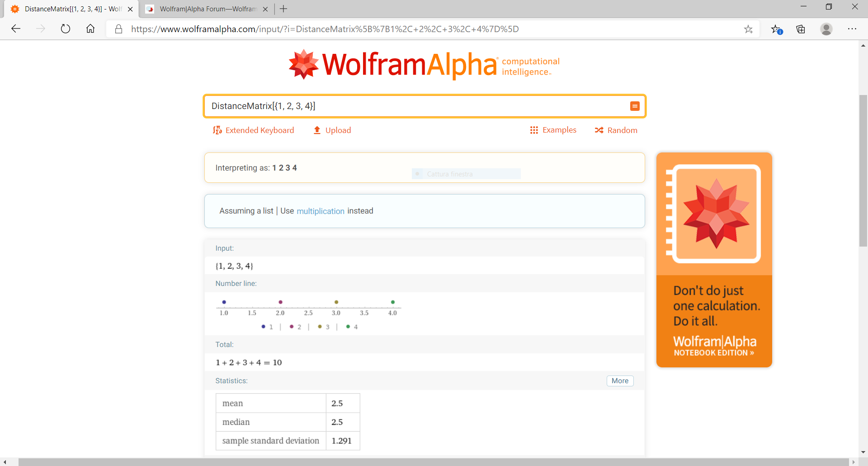Click the browser forward arrow

(41, 29)
